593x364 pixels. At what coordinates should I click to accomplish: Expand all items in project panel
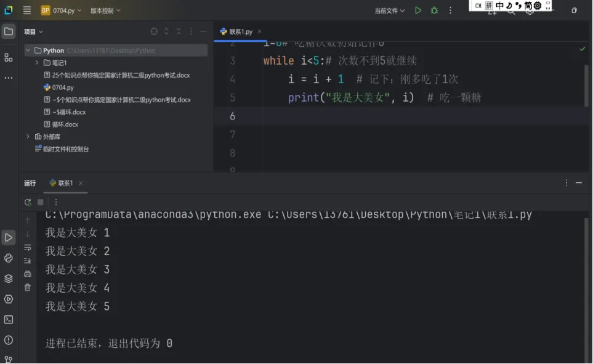tap(166, 31)
